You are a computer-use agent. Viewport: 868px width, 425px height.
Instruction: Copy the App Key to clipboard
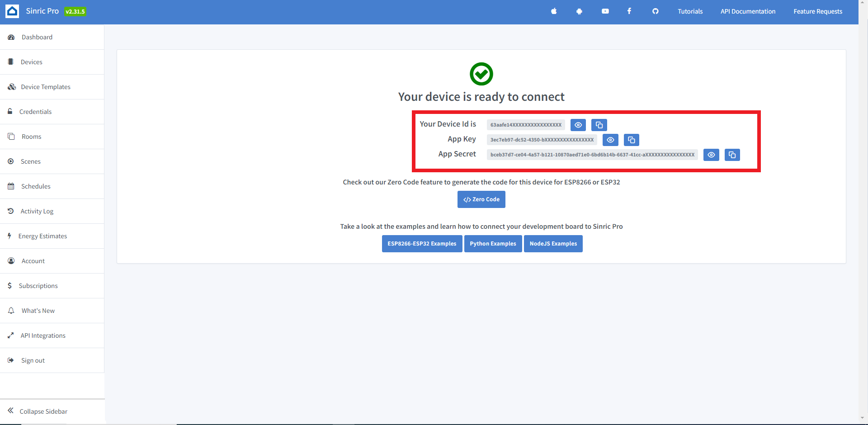click(632, 140)
